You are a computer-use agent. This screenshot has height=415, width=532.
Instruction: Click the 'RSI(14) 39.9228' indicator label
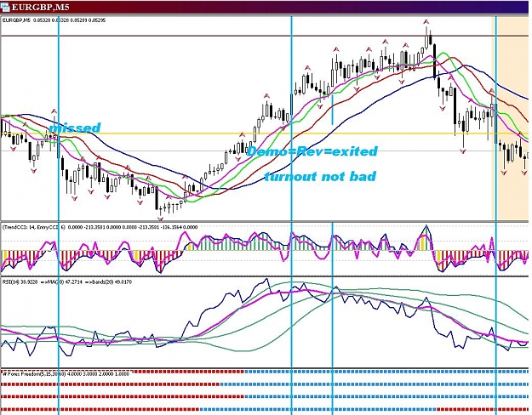[67, 281]
